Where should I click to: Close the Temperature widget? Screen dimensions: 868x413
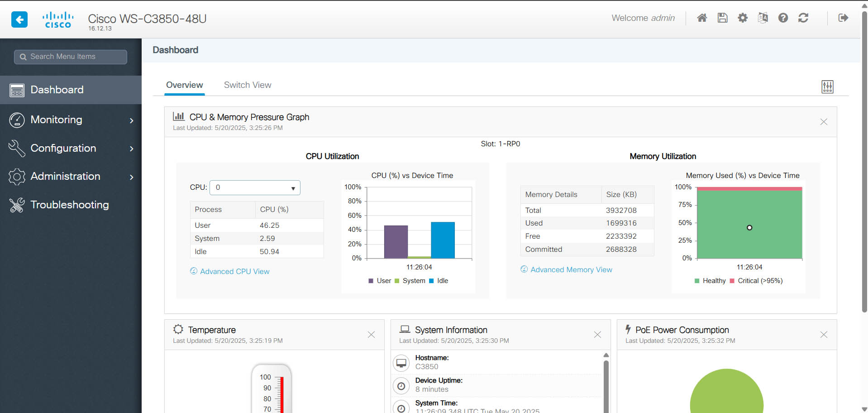pos(371,335)
